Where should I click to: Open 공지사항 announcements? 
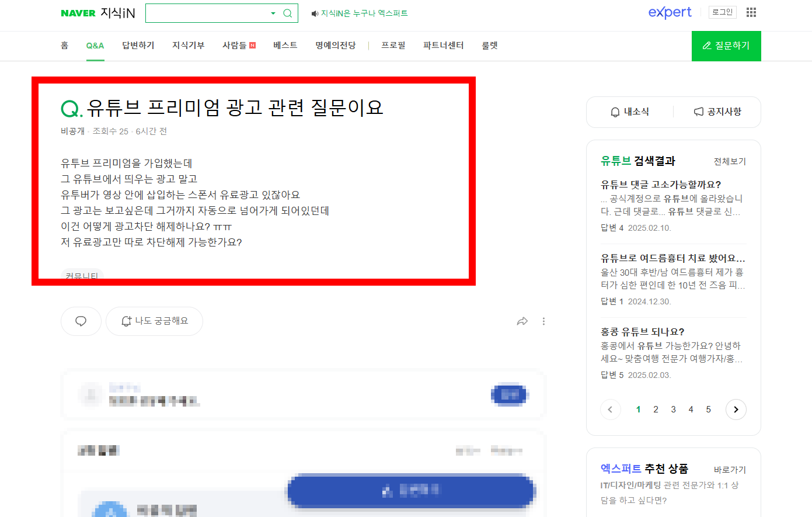point(717,112)
